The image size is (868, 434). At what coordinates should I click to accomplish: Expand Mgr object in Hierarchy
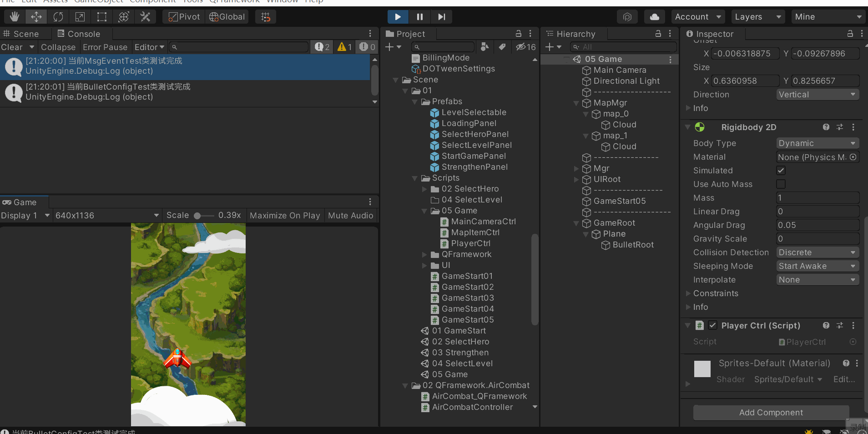click(x=576, y=169)
